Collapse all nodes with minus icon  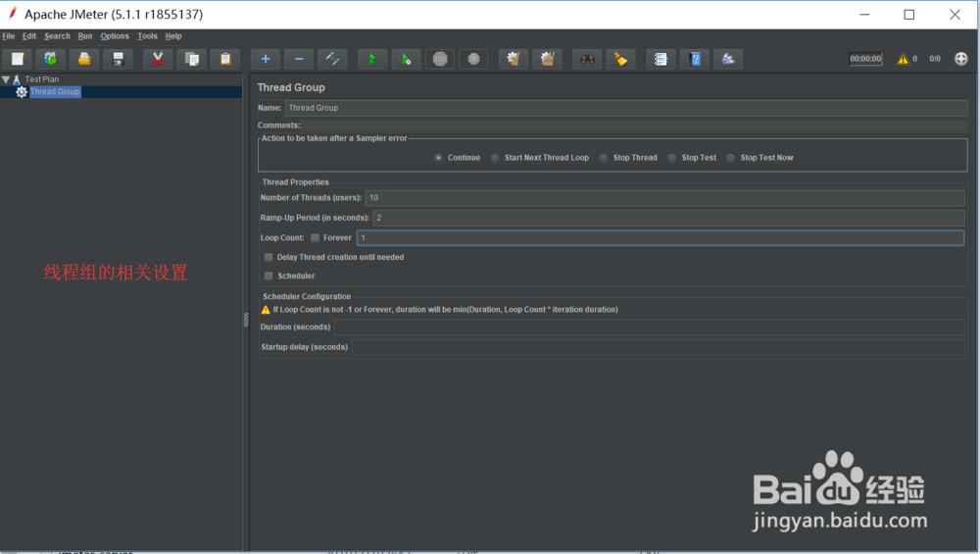point(299,59)
